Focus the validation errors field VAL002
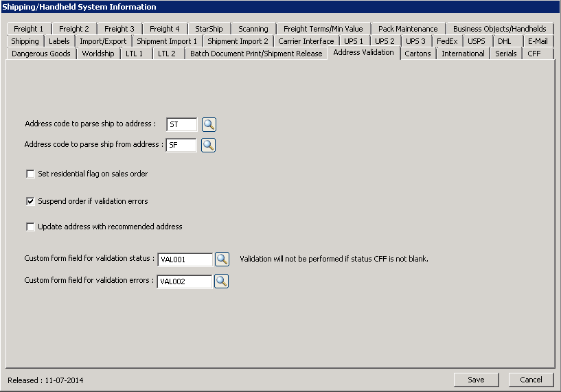Image resolution: width=561 pixels, height=392 pixels. [x=185, y=281]
